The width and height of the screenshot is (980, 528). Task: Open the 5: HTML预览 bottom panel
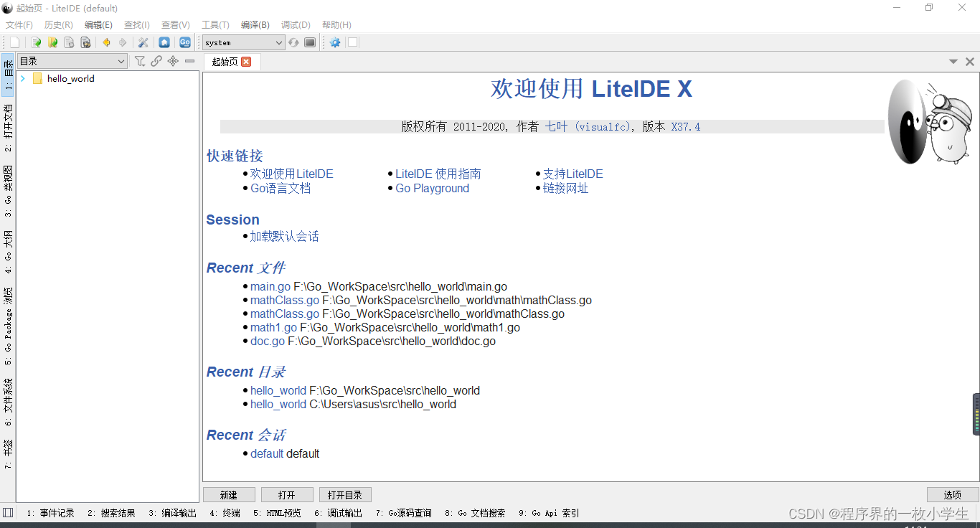coord(277,513)
